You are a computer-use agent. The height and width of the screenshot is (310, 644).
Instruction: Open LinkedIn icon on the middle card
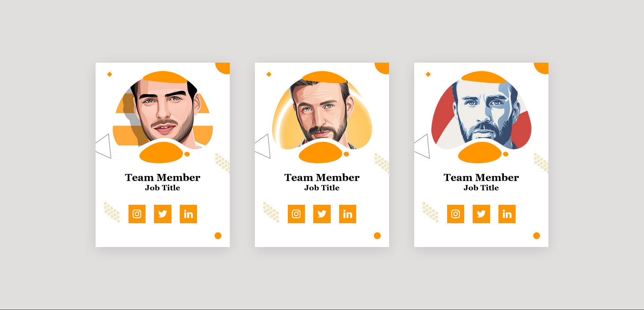[x=347, y=214]
